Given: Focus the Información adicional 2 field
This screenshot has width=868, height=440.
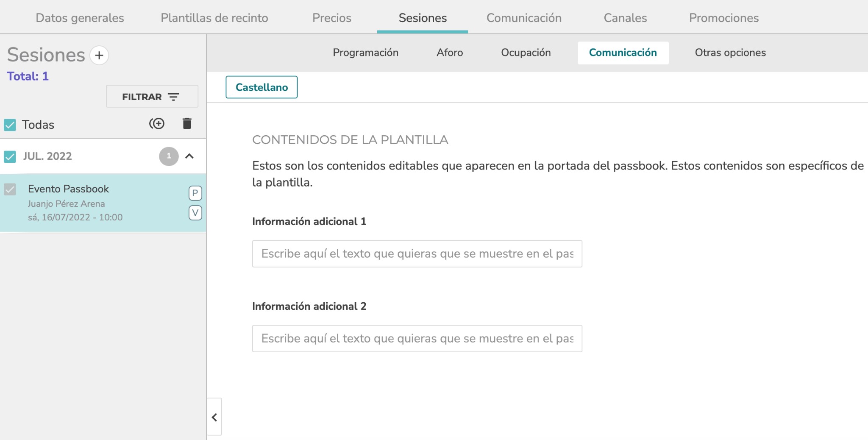Looking at the screenshot, I should [x=417, y=338].
